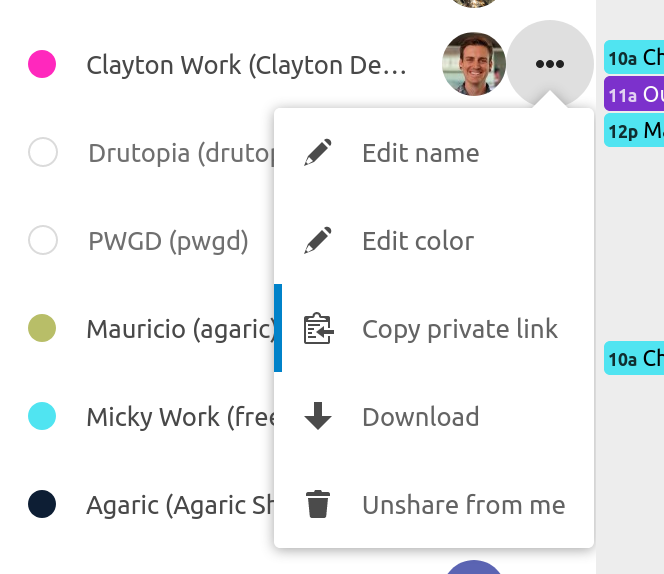Hide the Agaric calendar via dark circle
This screenshot has width=664, height=574.
(42, 504)
